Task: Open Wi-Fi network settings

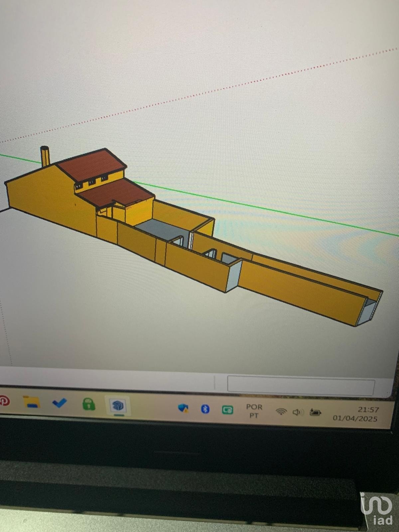Action: pos(281,412)
